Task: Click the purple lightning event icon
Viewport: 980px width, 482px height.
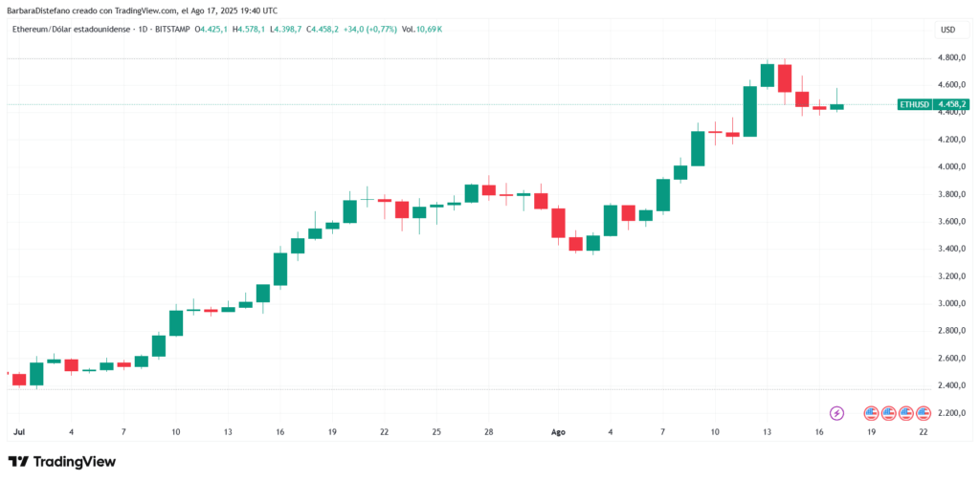Action: click(x=836, y=413)
